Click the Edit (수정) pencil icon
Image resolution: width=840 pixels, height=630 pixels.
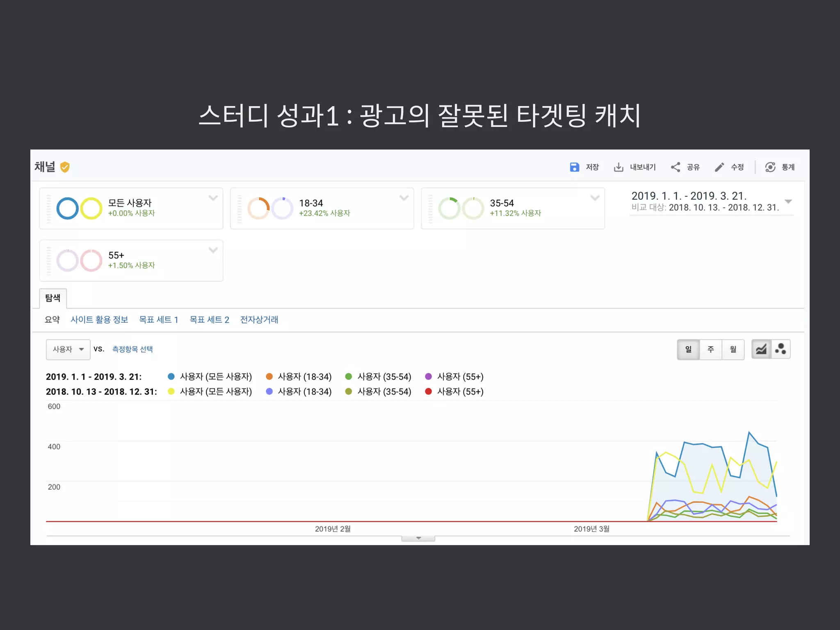[x=719, y=167]
